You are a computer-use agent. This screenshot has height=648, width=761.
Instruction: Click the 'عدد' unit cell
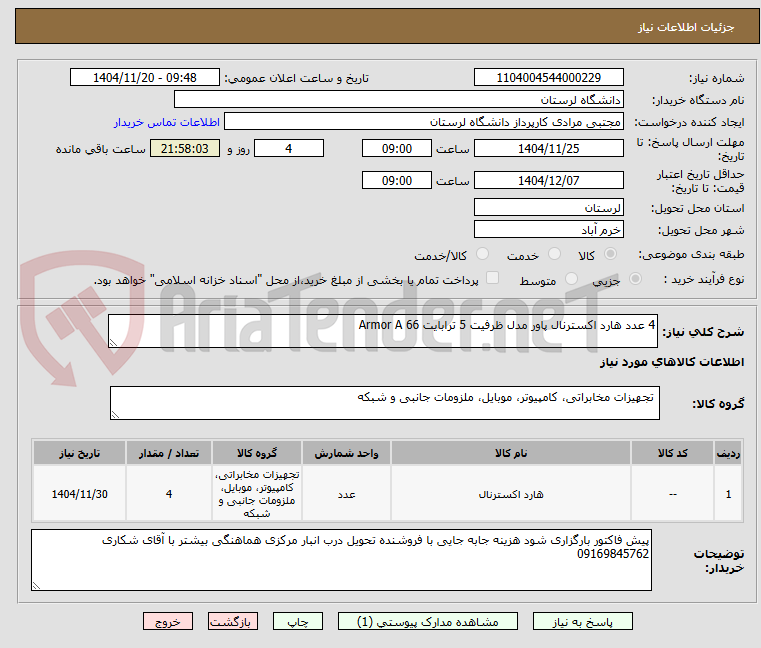pyautogui.click(x=346, y=494)
